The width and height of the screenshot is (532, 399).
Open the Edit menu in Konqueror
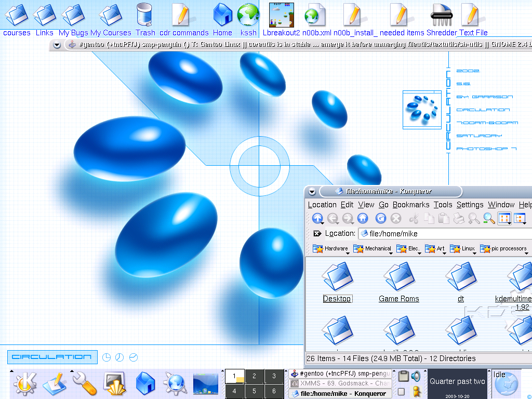[347, 205]
